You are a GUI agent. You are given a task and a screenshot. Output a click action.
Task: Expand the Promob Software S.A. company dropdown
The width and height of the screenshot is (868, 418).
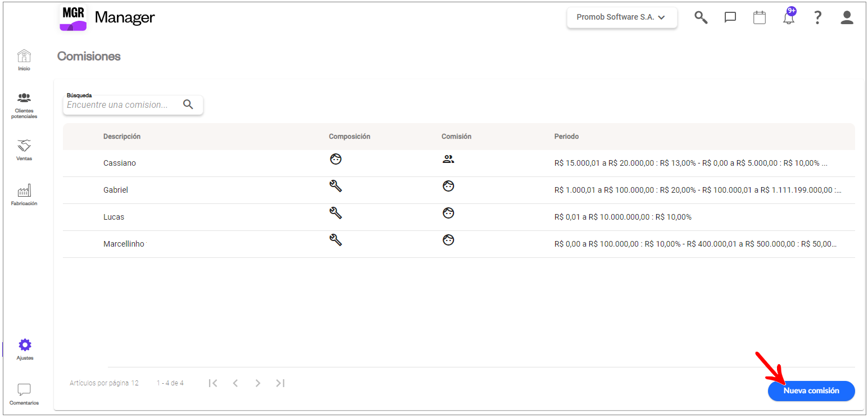(x=622, y=17)
